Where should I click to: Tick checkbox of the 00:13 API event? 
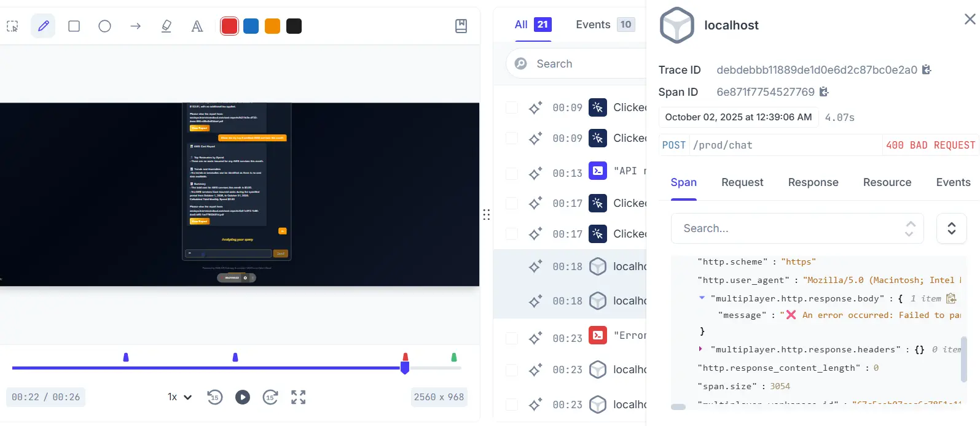click(x=512, y=174)
